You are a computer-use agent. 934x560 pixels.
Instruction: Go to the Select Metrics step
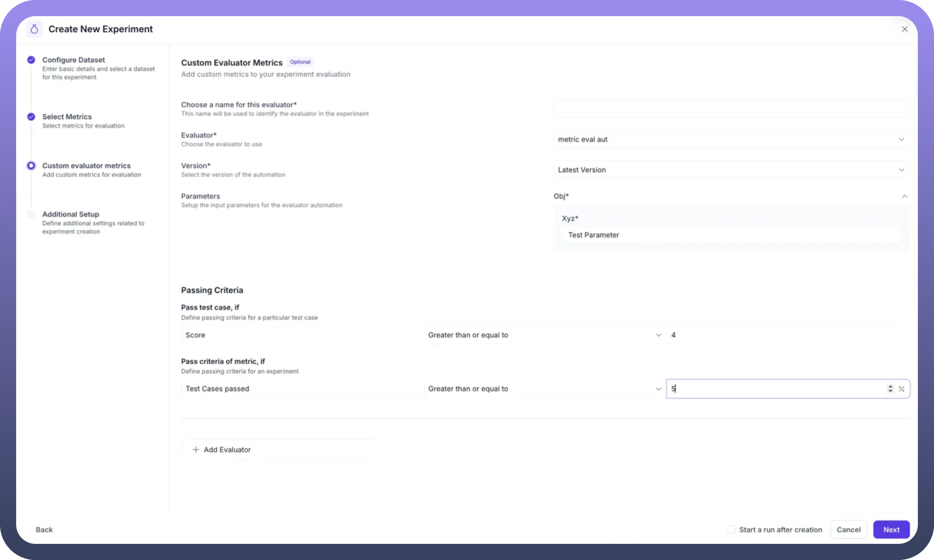[67, 117]
